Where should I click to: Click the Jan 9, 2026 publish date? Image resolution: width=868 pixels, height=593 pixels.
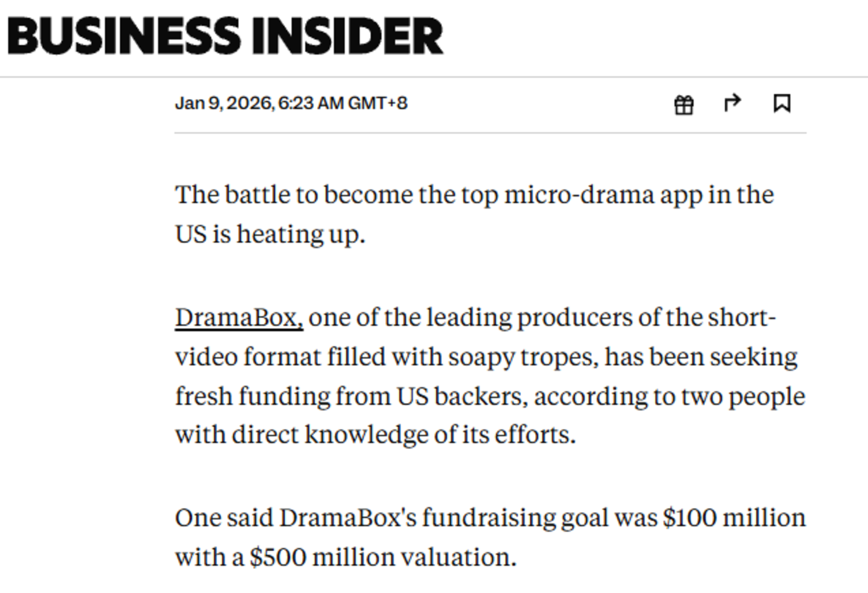coord(225,103)
